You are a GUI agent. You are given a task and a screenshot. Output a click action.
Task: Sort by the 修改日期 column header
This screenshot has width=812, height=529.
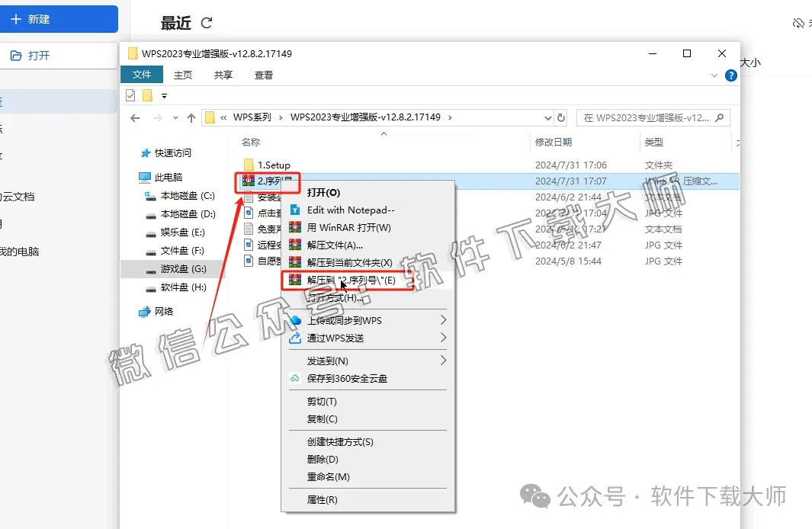click(554, 142)
